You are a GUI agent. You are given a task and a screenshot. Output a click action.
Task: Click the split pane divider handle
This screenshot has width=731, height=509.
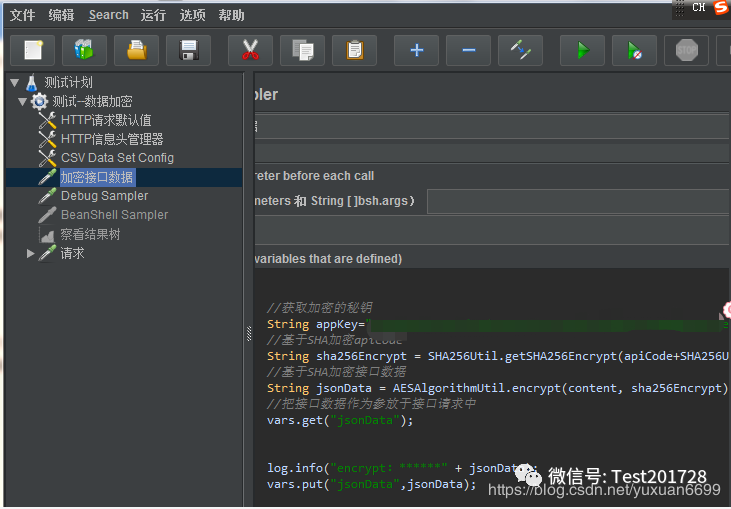pos(249,334)
